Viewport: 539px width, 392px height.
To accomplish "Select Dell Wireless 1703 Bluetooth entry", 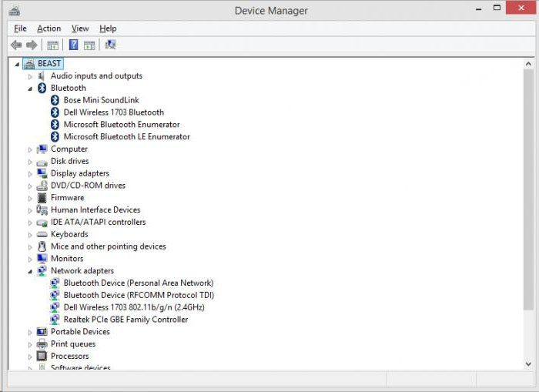I will coord(114,112).
